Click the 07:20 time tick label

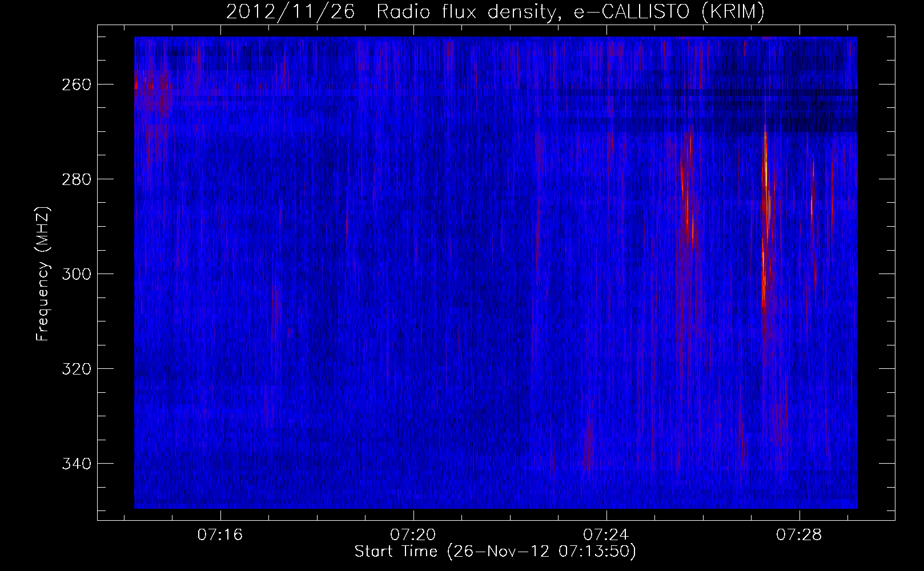tap(413, 535)
